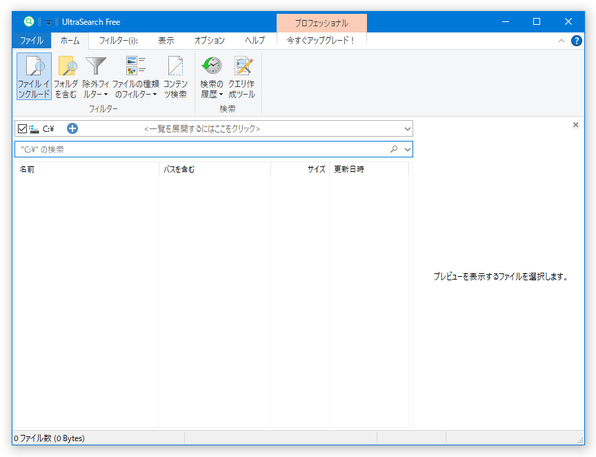Click the プロフェッショナル contextual tab header
The image size is (596, 457).
[322, 23]
